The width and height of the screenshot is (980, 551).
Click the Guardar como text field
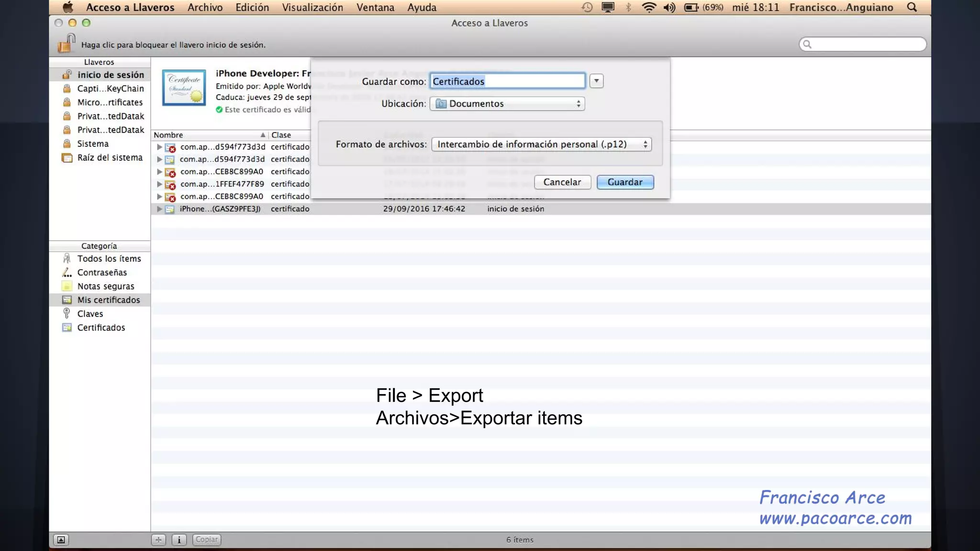click(507, 81)
